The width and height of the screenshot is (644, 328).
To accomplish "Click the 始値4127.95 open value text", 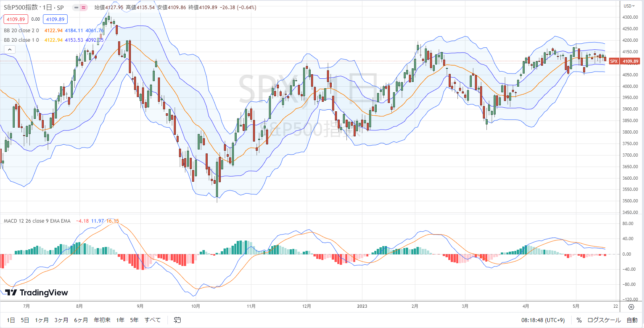I will tap(109, 8).
